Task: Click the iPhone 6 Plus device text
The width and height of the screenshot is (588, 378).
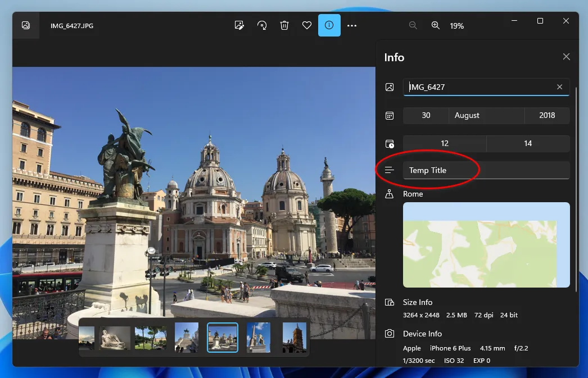Action: pos(450,348)
